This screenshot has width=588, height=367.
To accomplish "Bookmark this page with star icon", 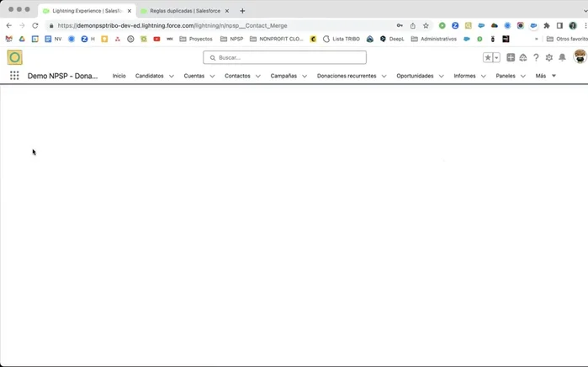I will click(426, 25).
